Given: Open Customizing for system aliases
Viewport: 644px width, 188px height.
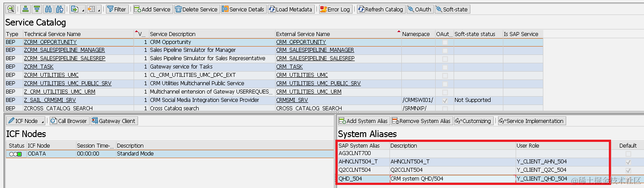Looking at the screenshot, I should (473, 121).
